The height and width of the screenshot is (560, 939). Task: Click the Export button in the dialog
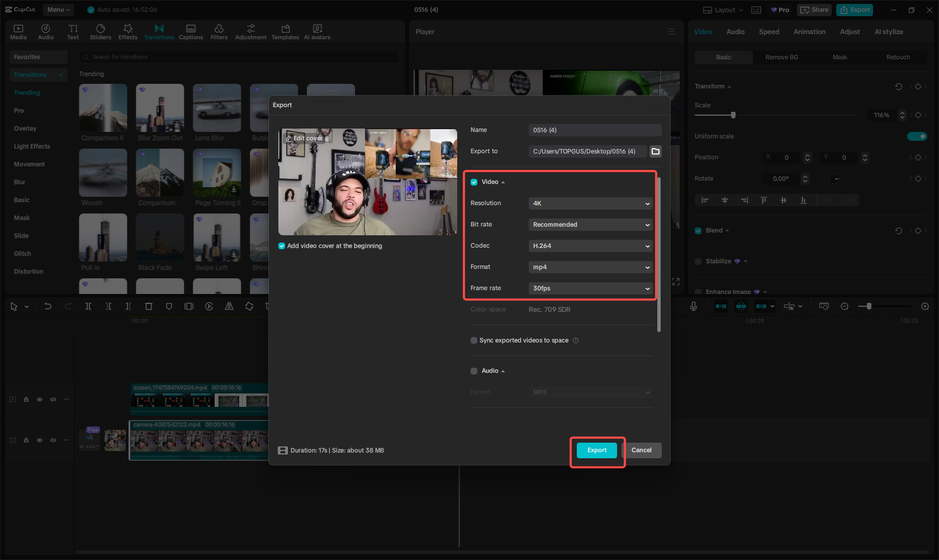(x=596, y=450)
